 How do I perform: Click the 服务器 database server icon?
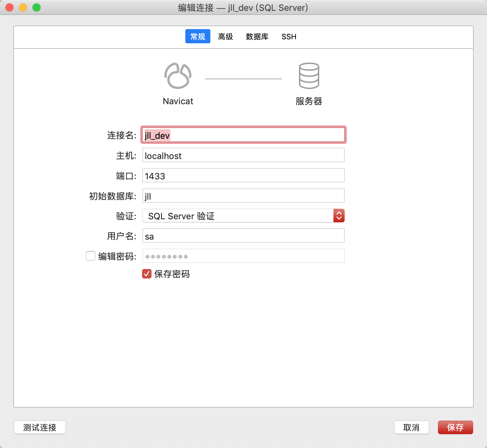click(x=309, y=76)
